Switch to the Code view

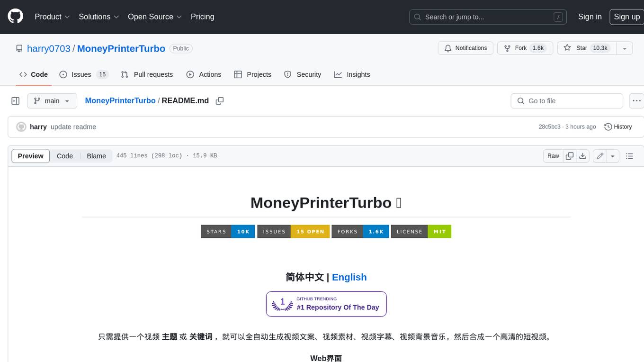(x=65, y=156)
